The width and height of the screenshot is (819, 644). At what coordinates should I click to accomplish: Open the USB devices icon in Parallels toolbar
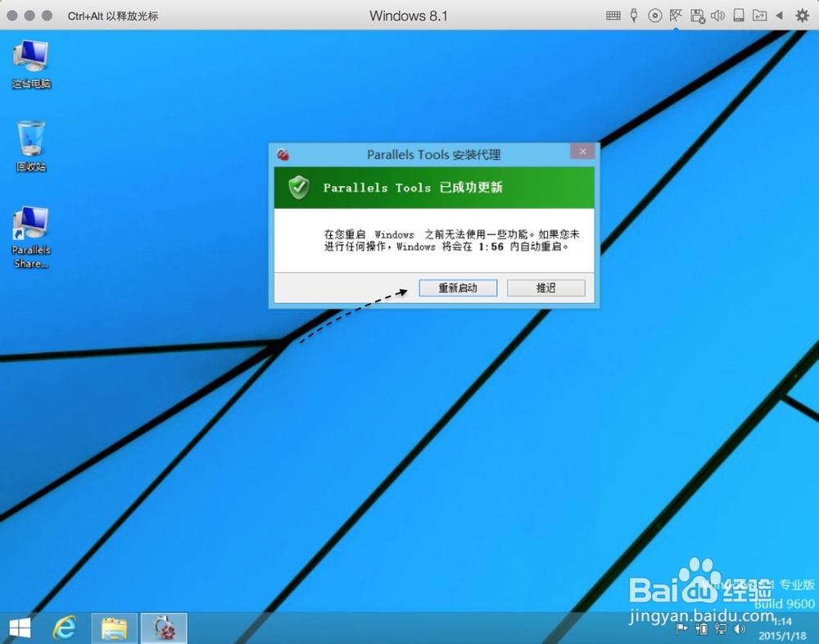click(634, 16)
